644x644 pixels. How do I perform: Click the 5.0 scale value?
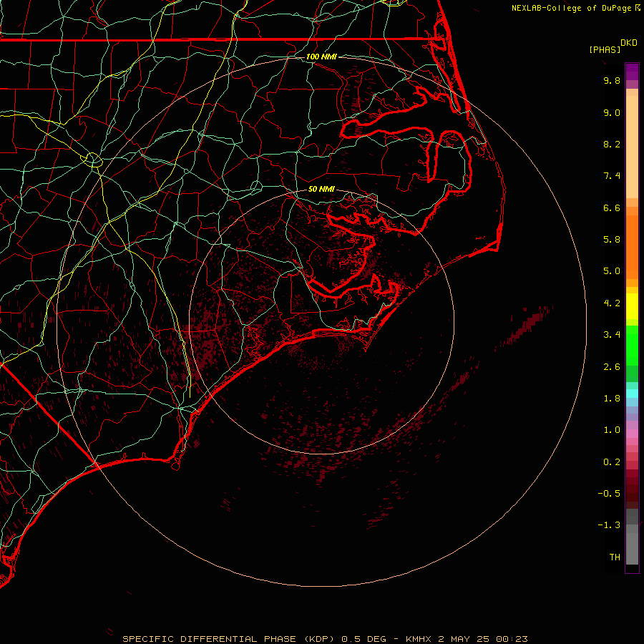coord(612,271)
